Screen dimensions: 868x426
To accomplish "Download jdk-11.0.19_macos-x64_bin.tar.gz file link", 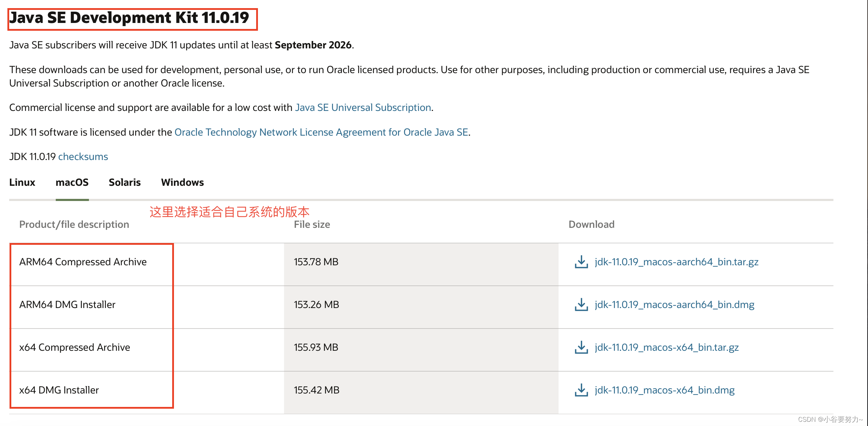I will pyautogui.click(x=667, y=348).
